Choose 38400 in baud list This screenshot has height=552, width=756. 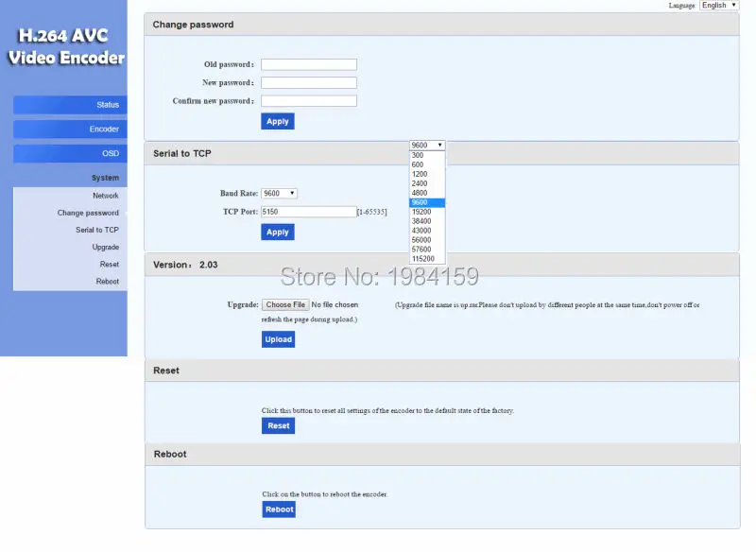click(x=427, y=221)
